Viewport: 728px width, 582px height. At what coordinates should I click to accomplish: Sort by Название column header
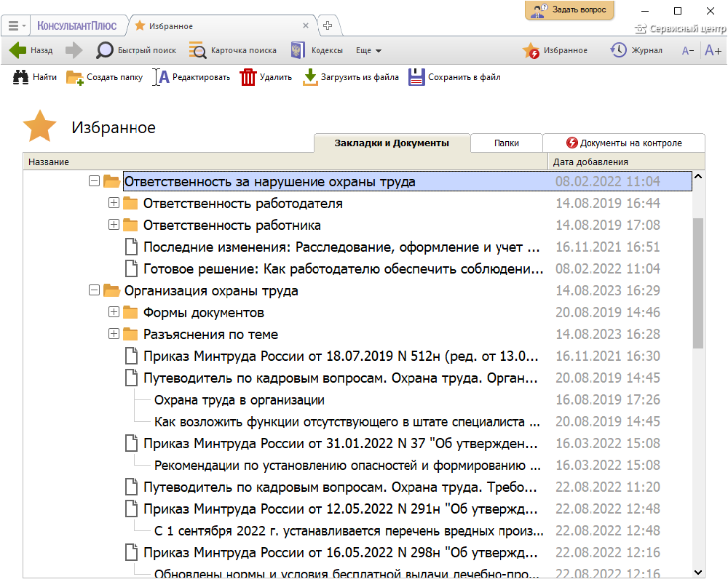click(x=285, y=162)
